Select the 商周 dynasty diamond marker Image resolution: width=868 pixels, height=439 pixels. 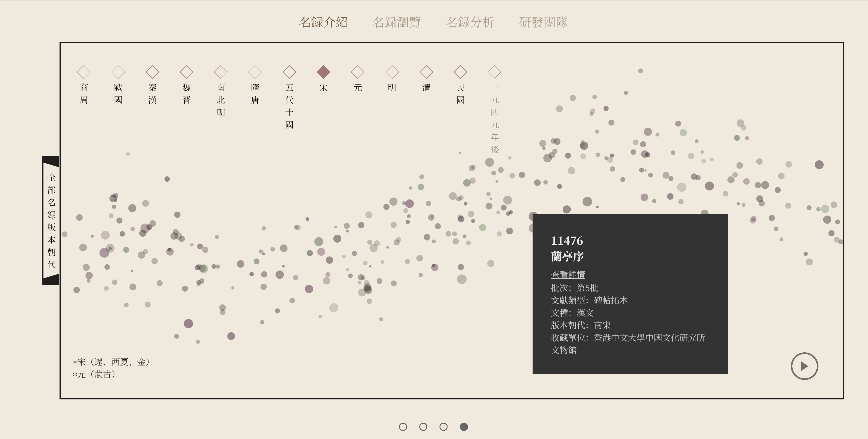(84, 72)
